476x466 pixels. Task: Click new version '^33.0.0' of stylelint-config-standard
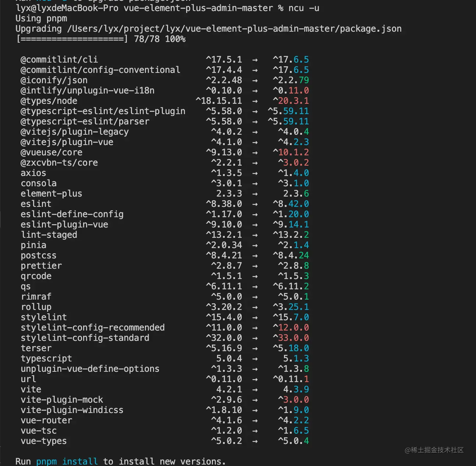pyautogui.click(x=291, y=338)
